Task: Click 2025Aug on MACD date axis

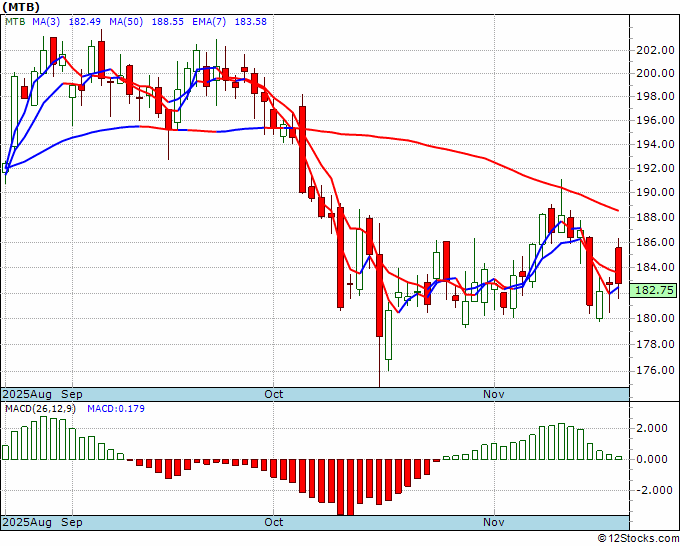Action: point(27,522)
